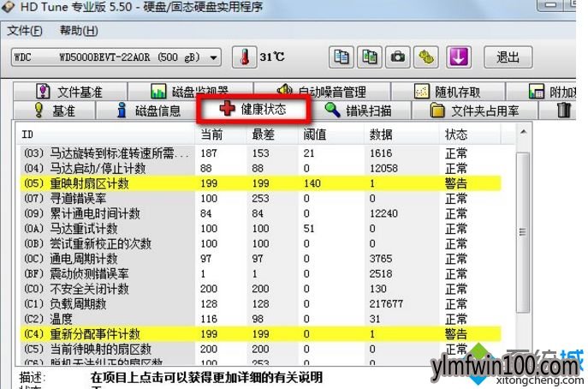Select row (BF) 震动侦测错误率
The width and height of the screenshot is (588, 389).
260,273
